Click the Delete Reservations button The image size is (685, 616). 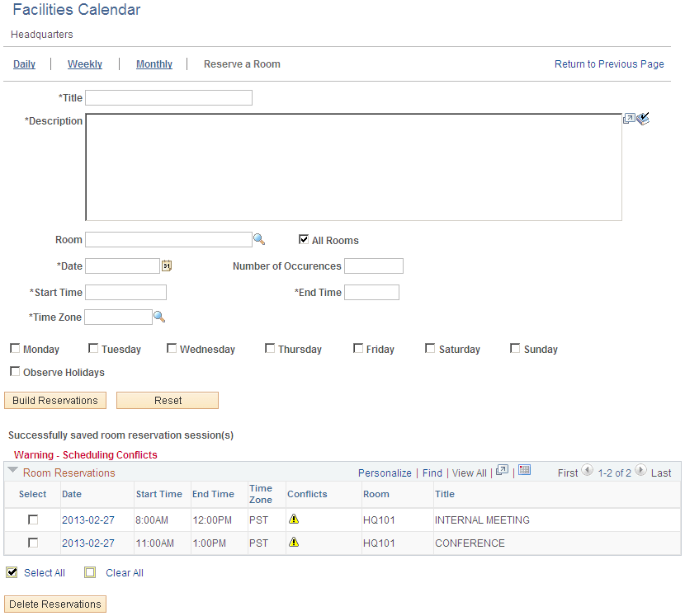[55, 604]
